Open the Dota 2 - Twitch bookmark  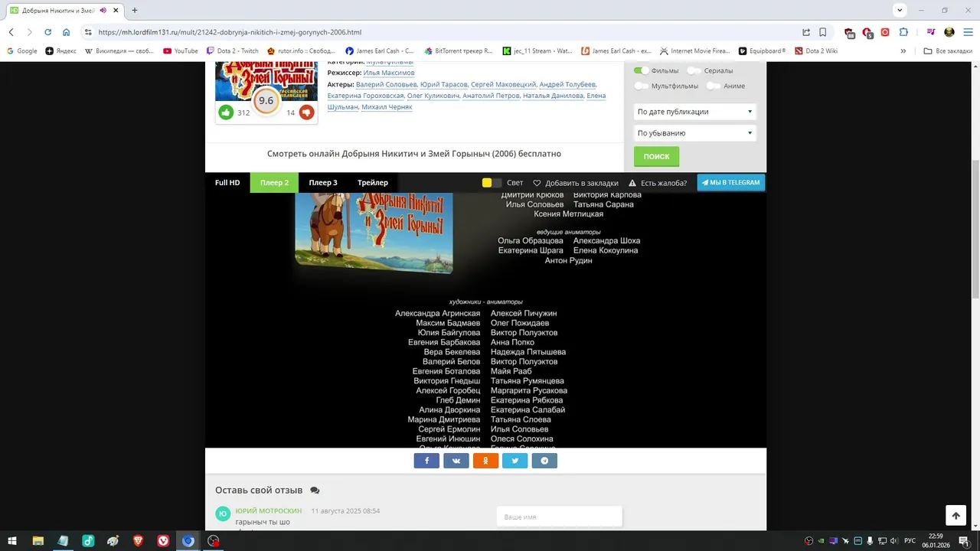click(x=233, y=51)
